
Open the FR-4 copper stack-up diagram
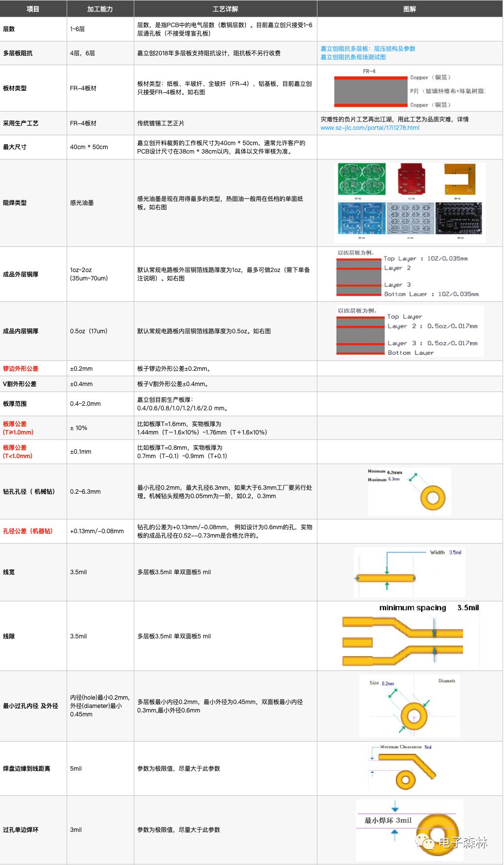(x=410, y=88)
